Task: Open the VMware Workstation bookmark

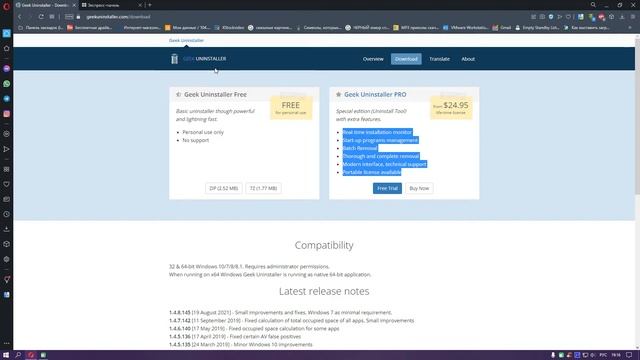Action: tap(465, 28)
